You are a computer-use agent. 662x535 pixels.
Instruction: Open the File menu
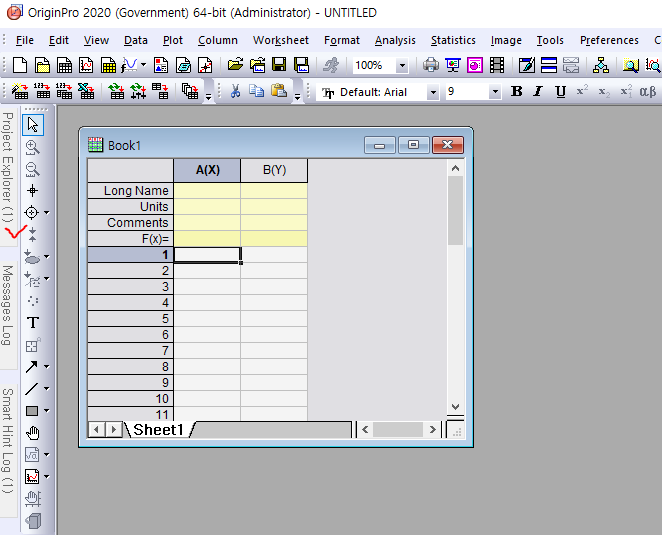[25, 41]
